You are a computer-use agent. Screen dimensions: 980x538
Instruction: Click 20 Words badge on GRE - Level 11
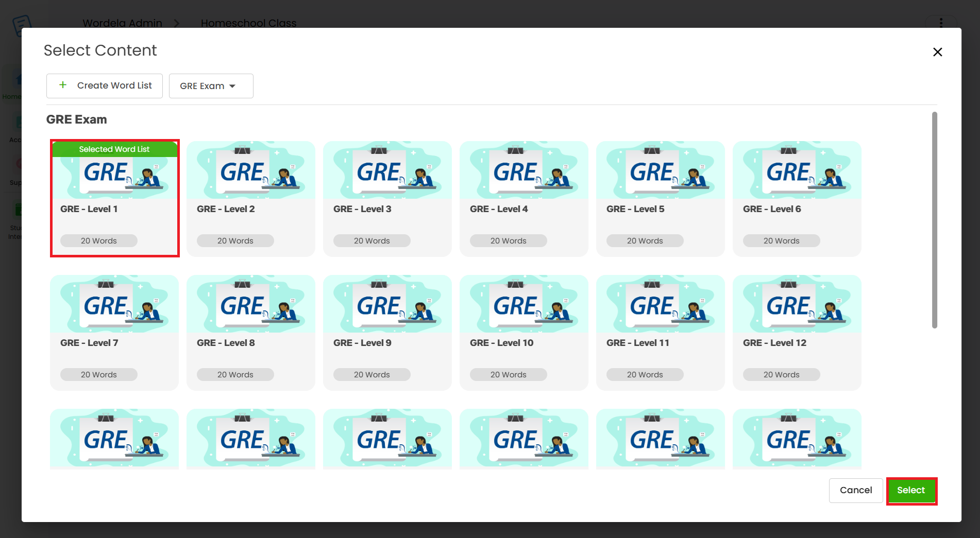(x=645, y=375)
